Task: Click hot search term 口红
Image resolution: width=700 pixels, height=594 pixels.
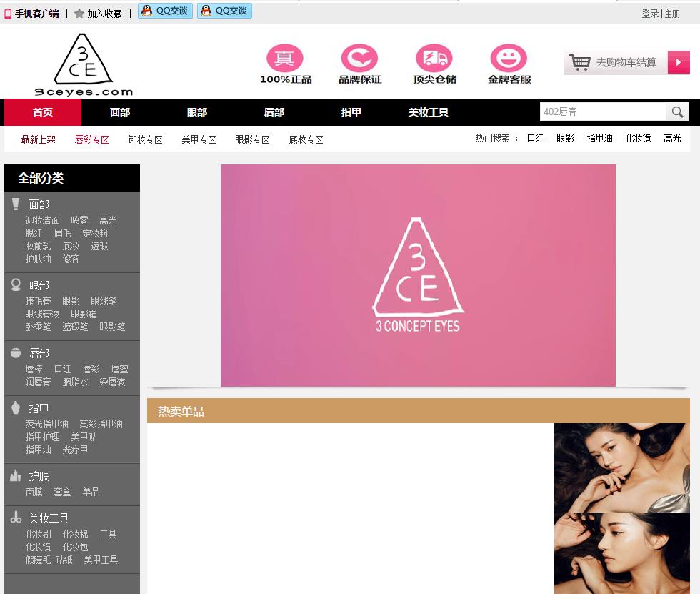Action: click(x=535, y=138)
